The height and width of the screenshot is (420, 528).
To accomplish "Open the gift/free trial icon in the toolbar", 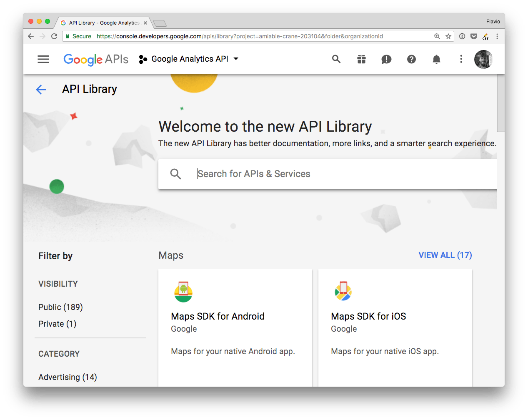I will pos(361,59).
